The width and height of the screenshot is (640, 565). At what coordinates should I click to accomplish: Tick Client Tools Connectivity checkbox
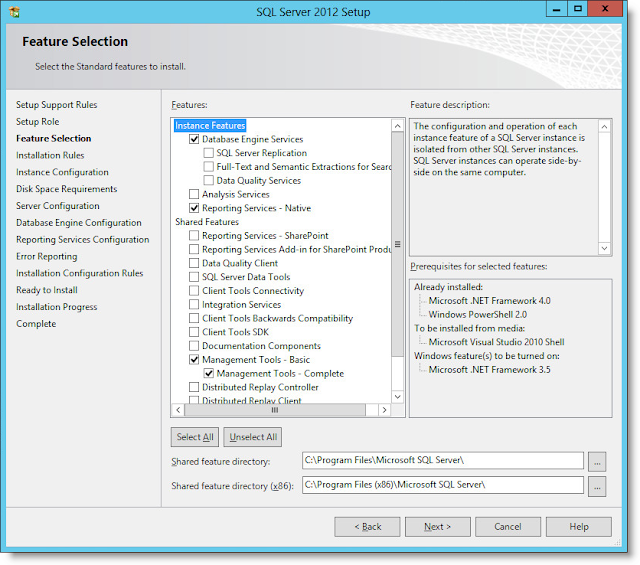194,291
